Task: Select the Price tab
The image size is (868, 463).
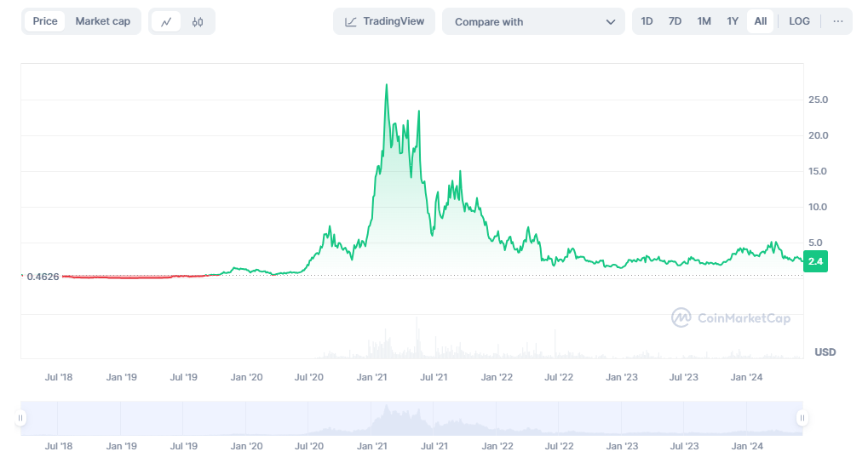Action: [45, 21]
